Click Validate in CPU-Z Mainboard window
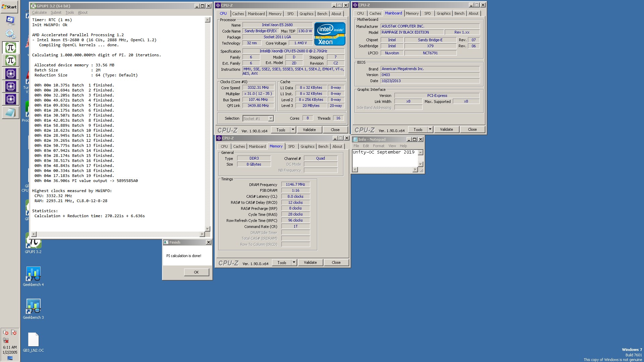The image size is (644, 362). 446,129
